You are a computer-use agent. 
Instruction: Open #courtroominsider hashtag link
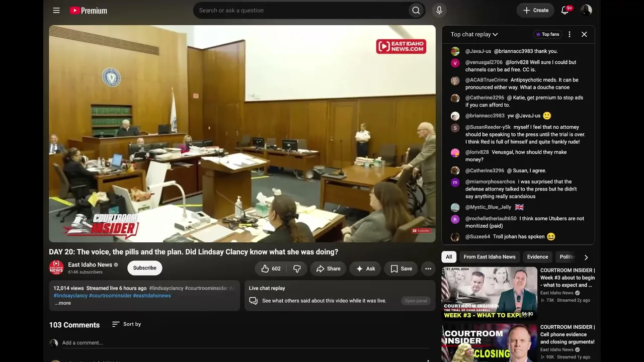pyautogui.click(x=110, y=296)
